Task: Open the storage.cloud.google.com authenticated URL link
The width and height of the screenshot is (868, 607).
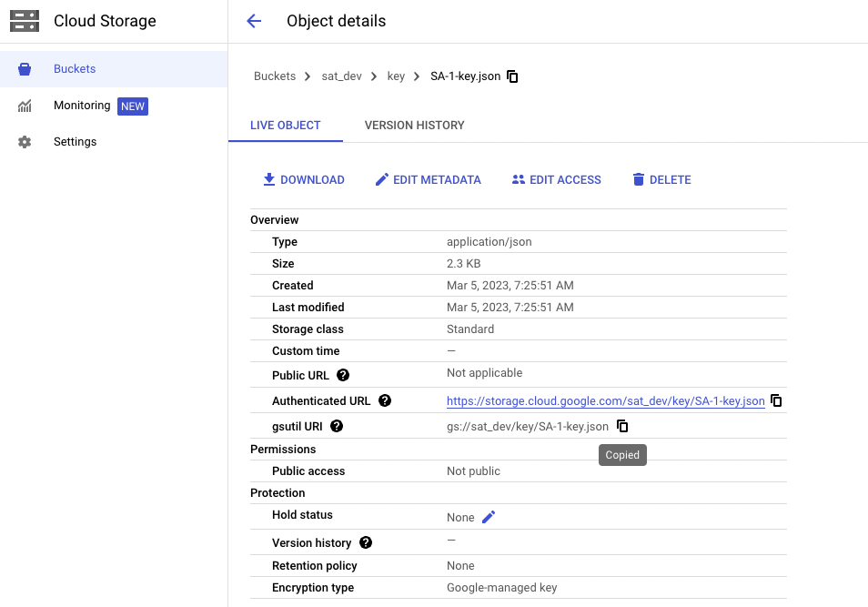Action: pos(606,401)
